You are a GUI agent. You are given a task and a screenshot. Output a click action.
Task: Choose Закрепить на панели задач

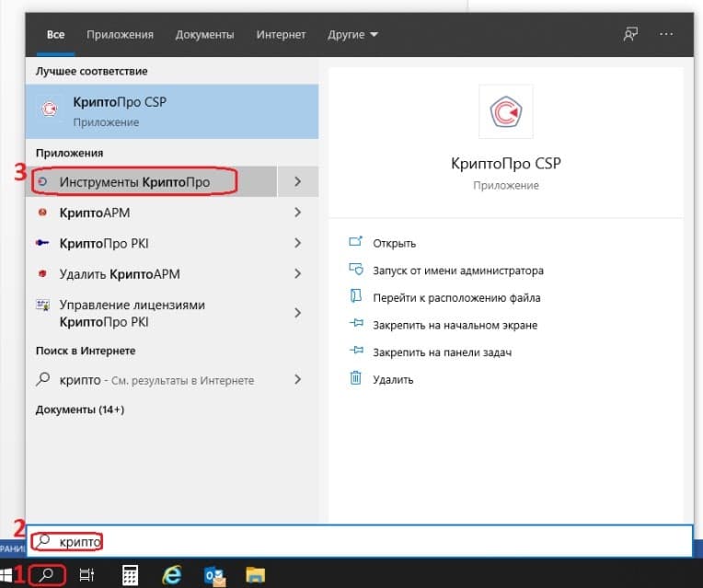point(442,352)
